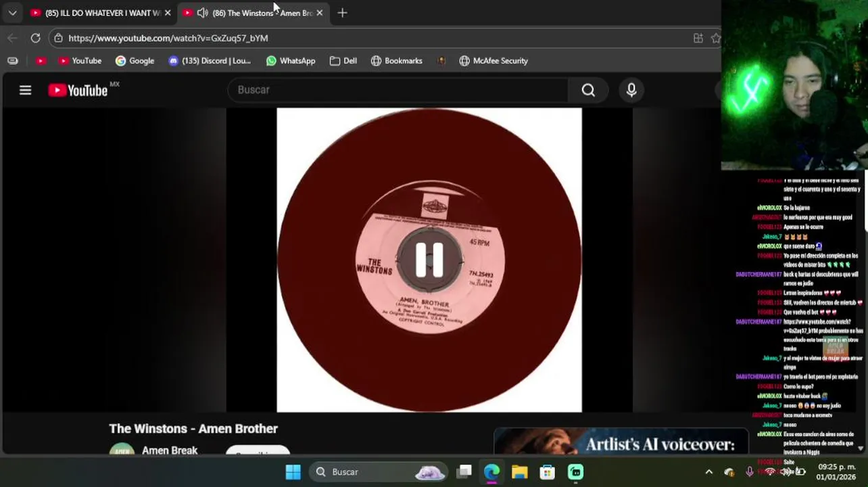
Task: Click the taskbar 'Buscar' search box
Action: click(x=379, y=471)
